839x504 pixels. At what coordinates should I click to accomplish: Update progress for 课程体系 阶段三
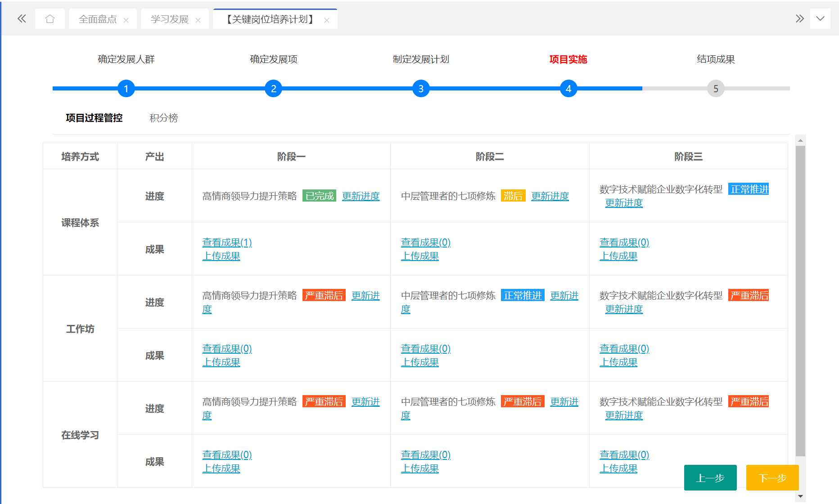624,203
